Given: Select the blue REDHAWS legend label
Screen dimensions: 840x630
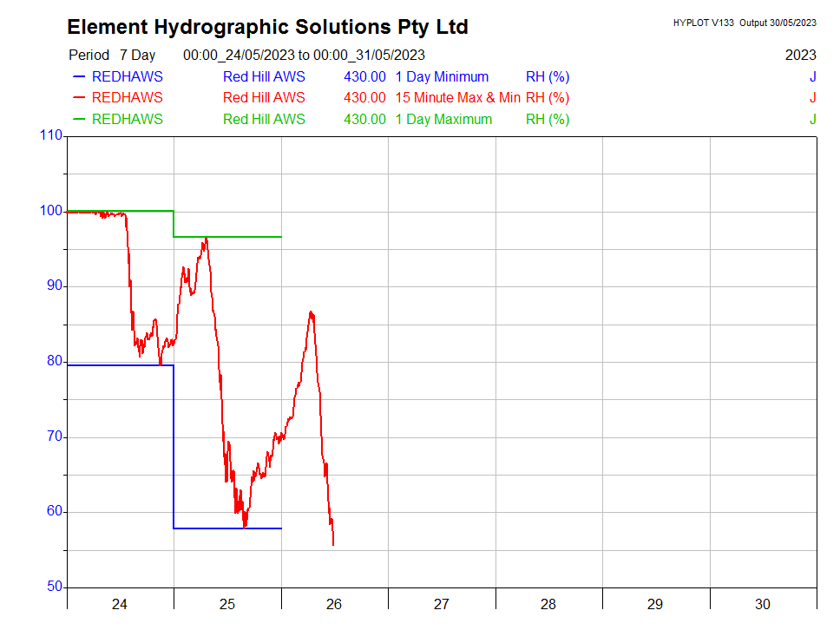Looking at the screenshot, I should click(127, 76).
